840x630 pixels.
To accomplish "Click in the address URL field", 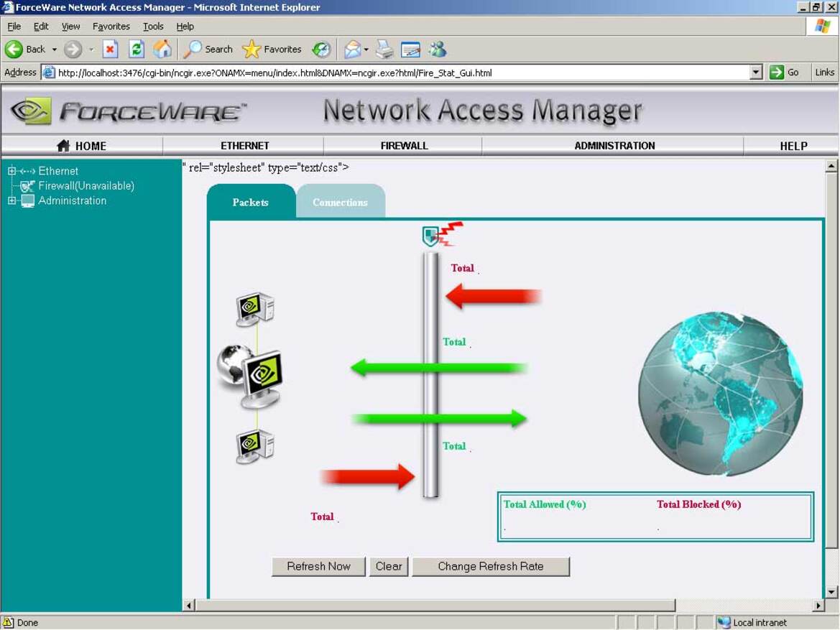I will [402, 73].
